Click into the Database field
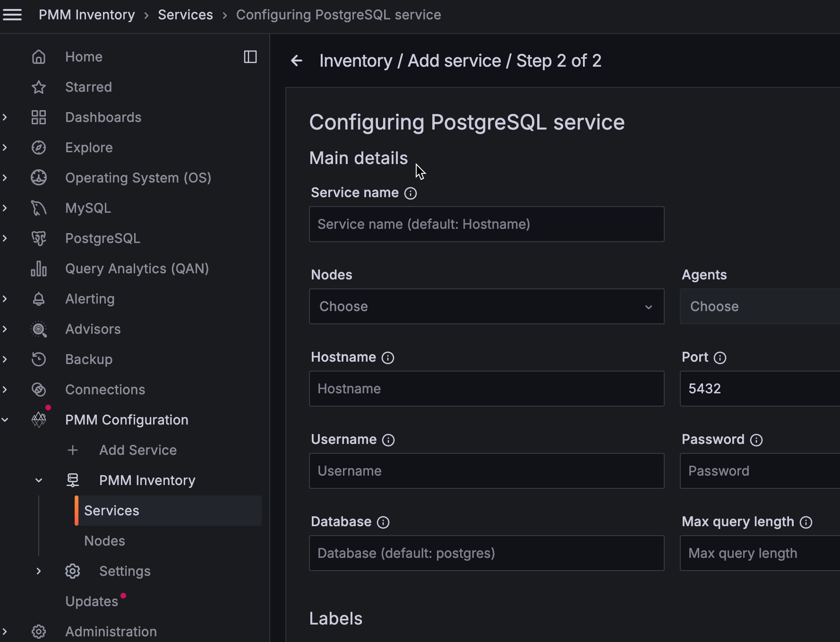 pyautogui.click(x=487, y=553)
